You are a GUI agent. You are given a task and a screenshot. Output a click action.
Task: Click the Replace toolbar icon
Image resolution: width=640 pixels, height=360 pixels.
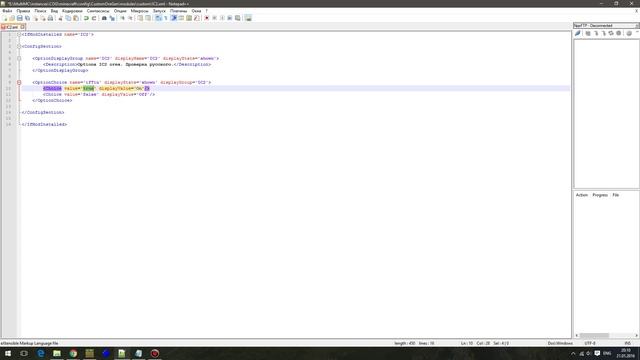click(112, 18)
